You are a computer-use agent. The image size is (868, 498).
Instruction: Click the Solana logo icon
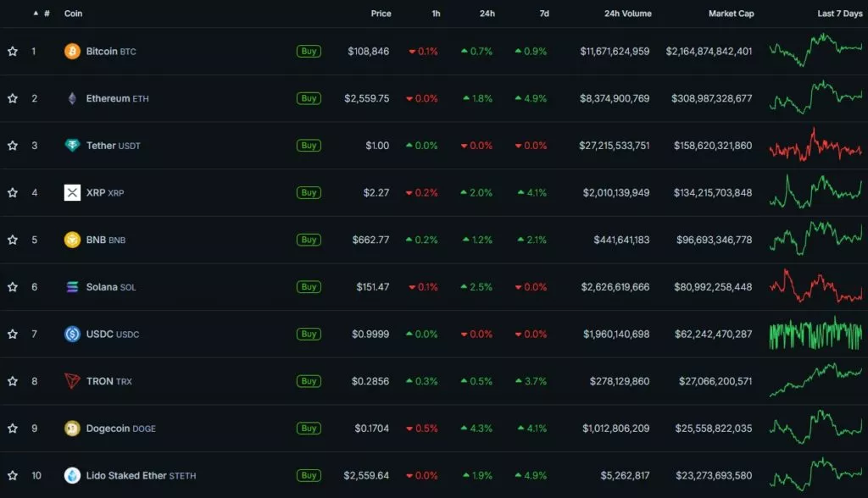[x=72, y=287]
